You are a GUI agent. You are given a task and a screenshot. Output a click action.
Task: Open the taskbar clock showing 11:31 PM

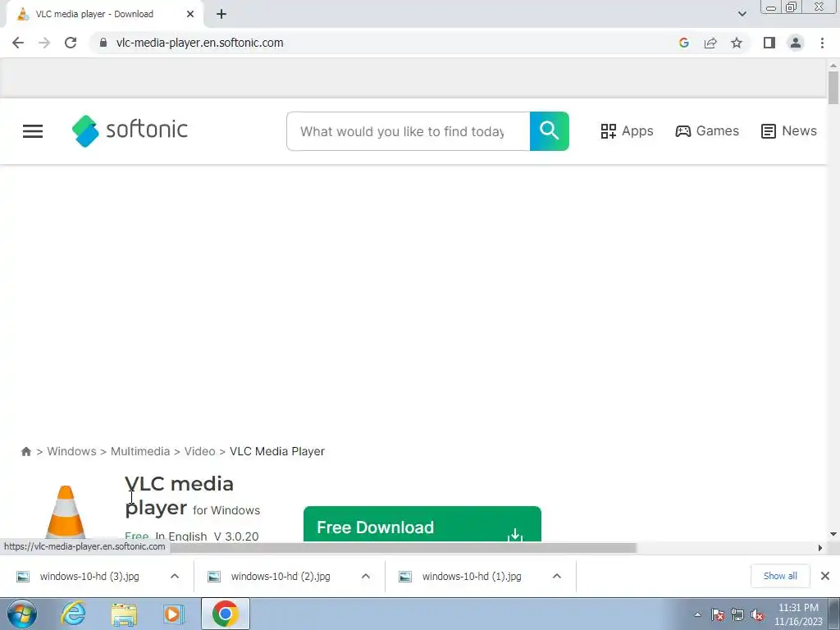(798, 614)
